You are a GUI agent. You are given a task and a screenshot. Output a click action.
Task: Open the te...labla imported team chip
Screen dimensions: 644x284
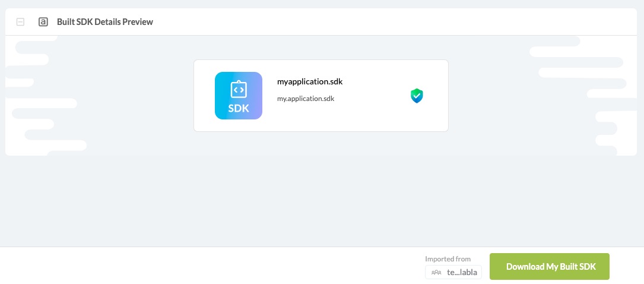(453, 273)
